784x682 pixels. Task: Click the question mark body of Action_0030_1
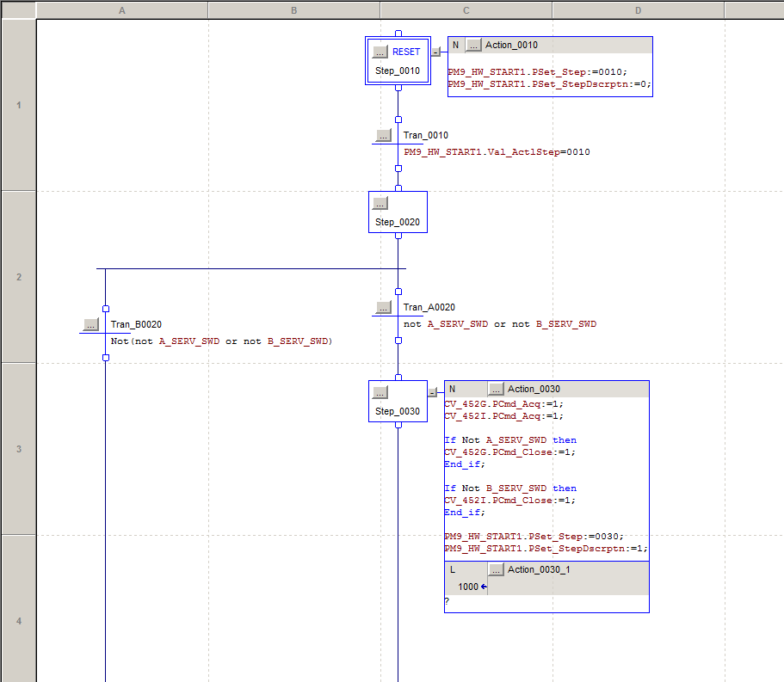click(448, 602)
